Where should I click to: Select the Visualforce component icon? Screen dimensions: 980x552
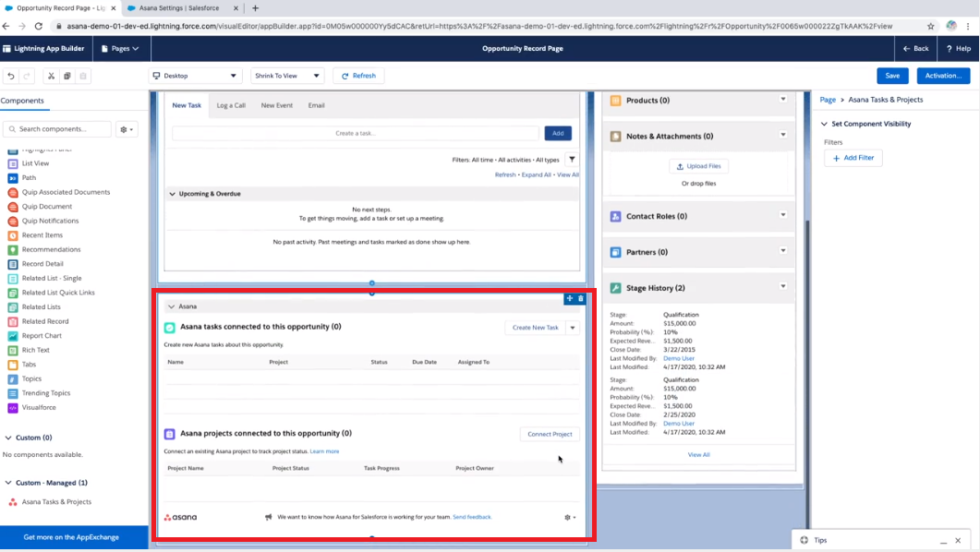tap(13, 408)
